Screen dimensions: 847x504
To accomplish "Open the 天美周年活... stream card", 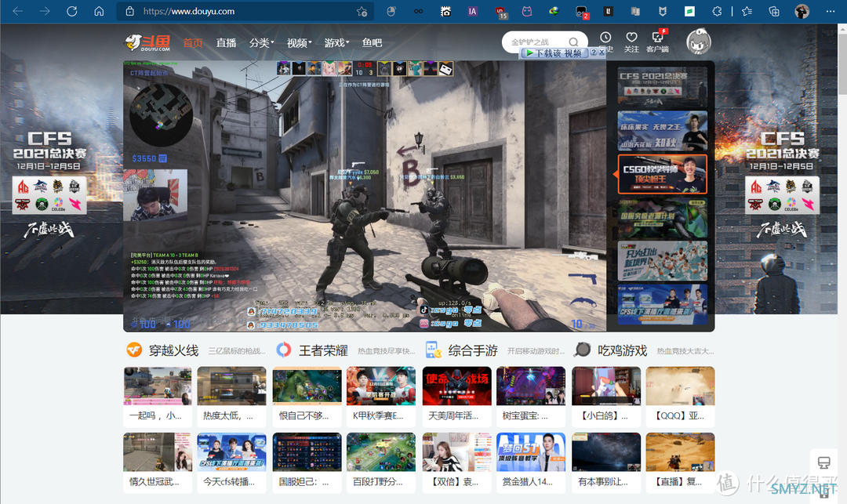I will pyautogui.click(x=457, y=397).
